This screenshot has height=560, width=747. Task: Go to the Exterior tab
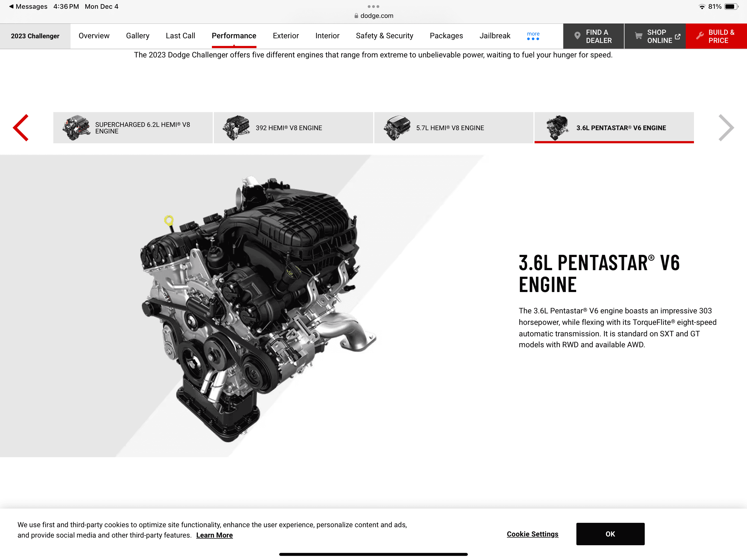pyautogui.click(x=286, y=36)
